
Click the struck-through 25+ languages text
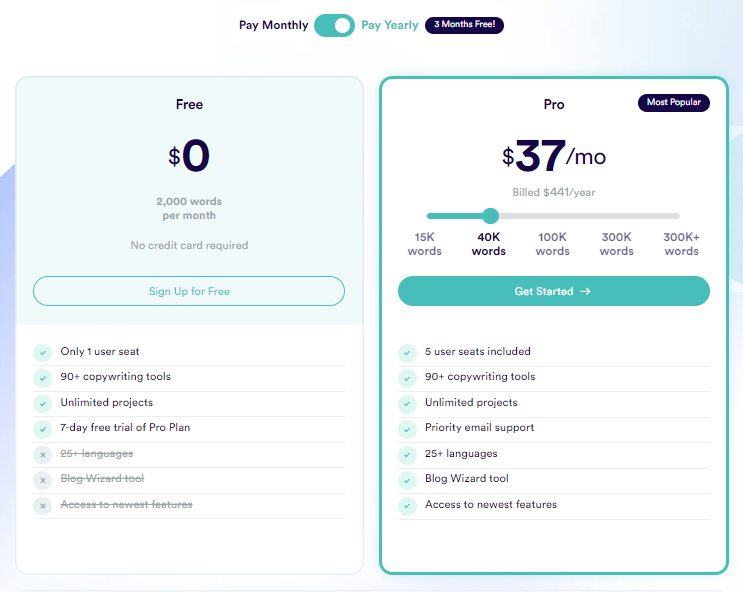(x=97, y=454)
